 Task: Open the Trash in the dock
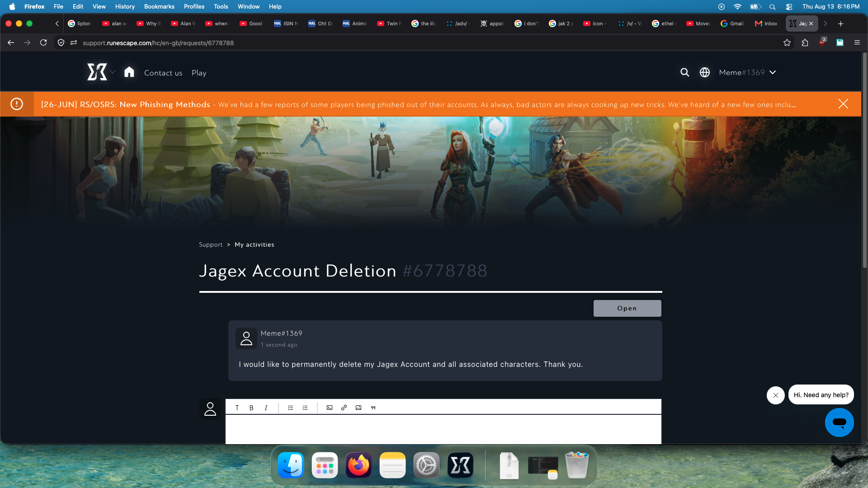pyautogui.click(x=577, y=465)
